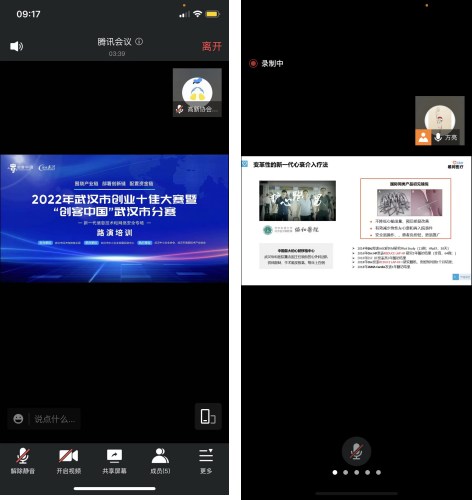Select the fifth page indicator dot
The width and height of the screenshot is (472, 500).
(378, 472)
